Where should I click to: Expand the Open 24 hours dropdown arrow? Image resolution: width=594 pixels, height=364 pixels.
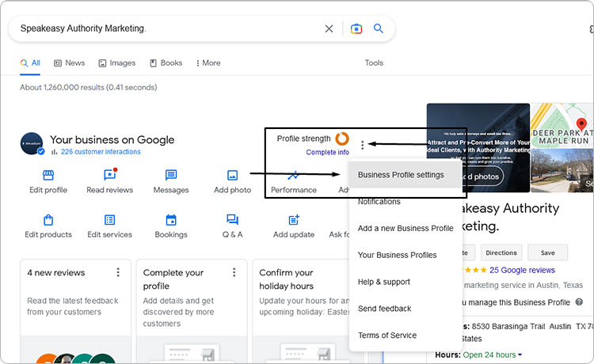coord(520,355)
